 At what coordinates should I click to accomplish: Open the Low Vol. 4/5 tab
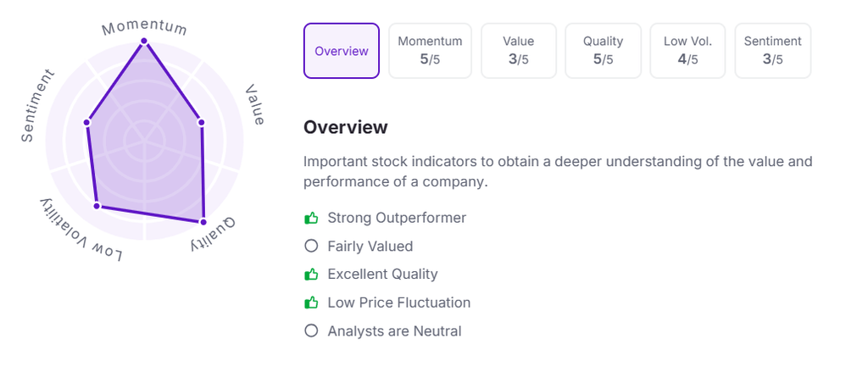[x=687, y=51]
